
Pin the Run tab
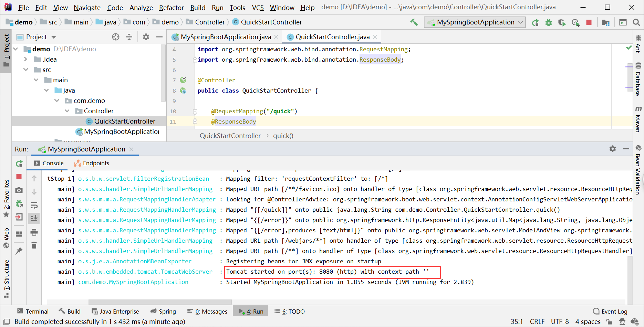[x=19, y=251]
